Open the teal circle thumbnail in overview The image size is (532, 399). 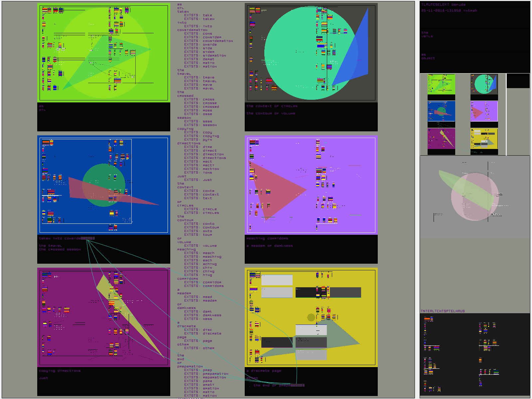pyautogui.click(x=484, y=84)
